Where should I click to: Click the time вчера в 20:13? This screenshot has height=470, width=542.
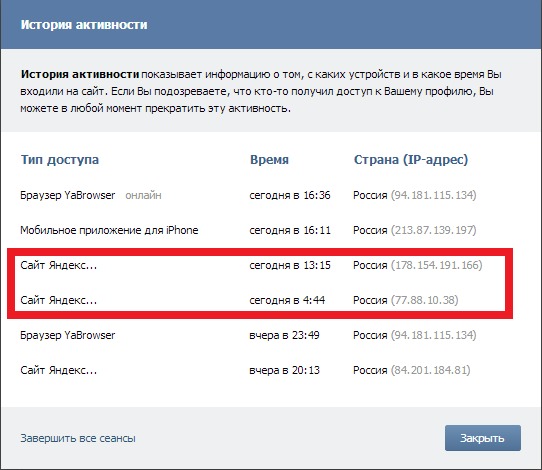click(x=284, y=370)
